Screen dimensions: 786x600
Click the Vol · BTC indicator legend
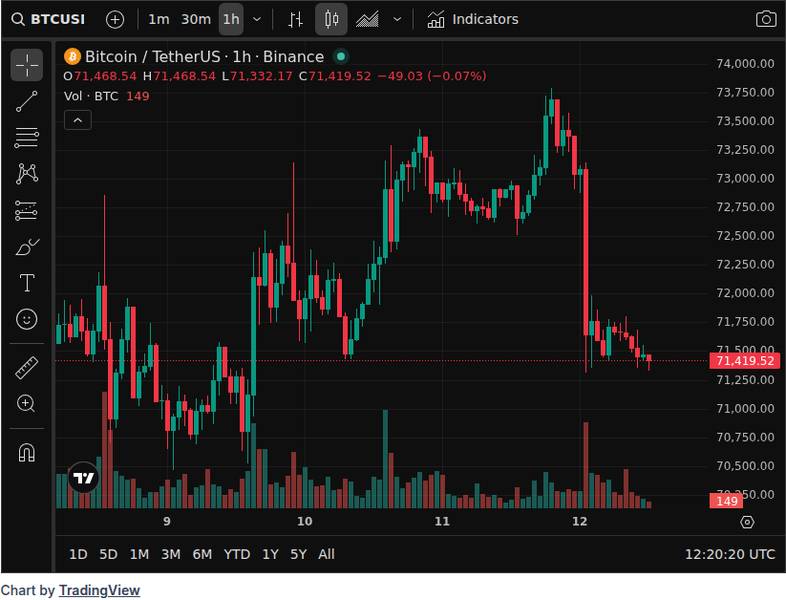pos(91,96)
